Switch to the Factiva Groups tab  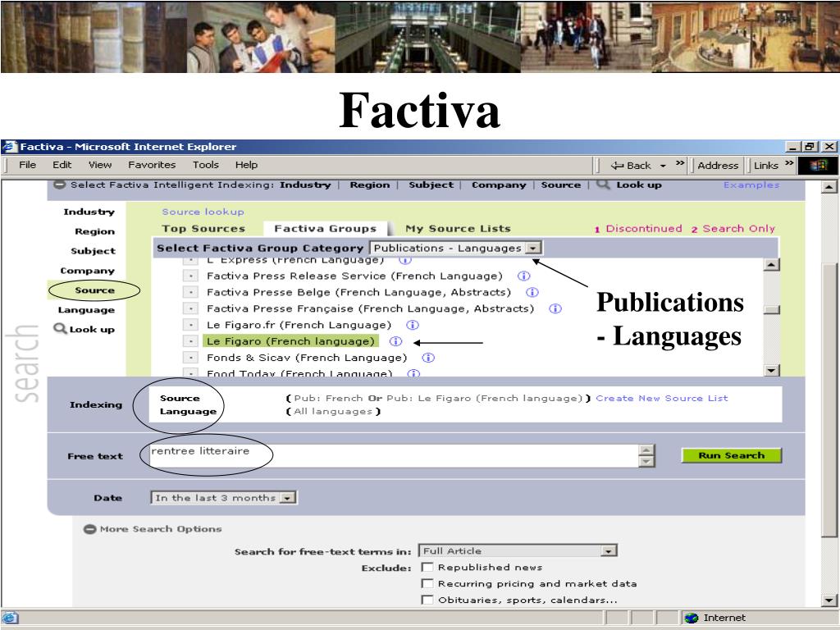click(x=326, y=229)
